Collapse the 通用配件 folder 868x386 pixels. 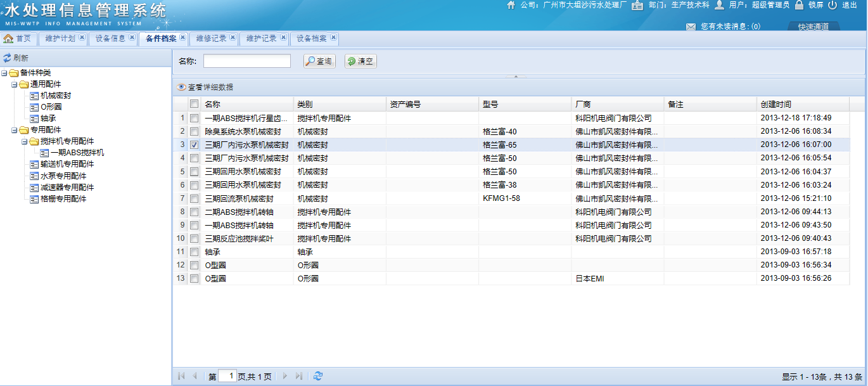(x=14, y=85)
